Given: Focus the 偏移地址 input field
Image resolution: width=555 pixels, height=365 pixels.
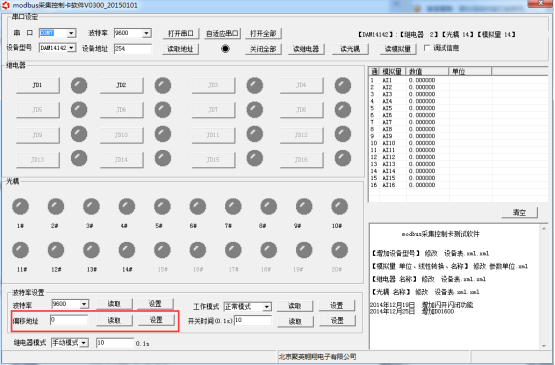Looking at the screenshot, I should 69,320.
